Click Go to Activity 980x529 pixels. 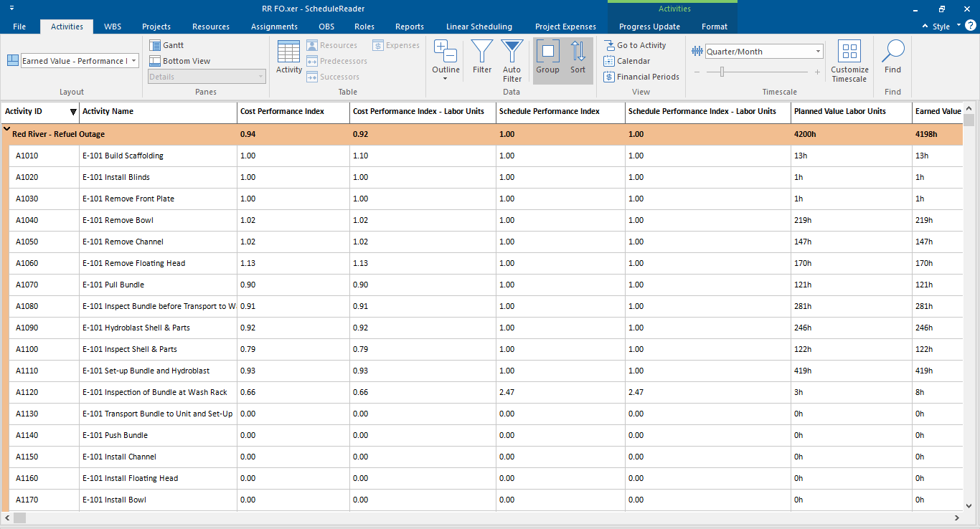tap(635, 45)
